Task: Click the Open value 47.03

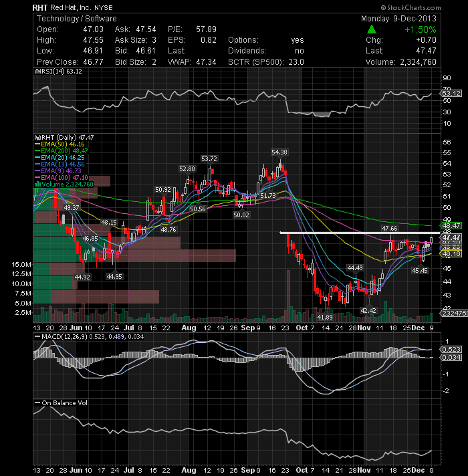Action: click(x=93, y=29)
